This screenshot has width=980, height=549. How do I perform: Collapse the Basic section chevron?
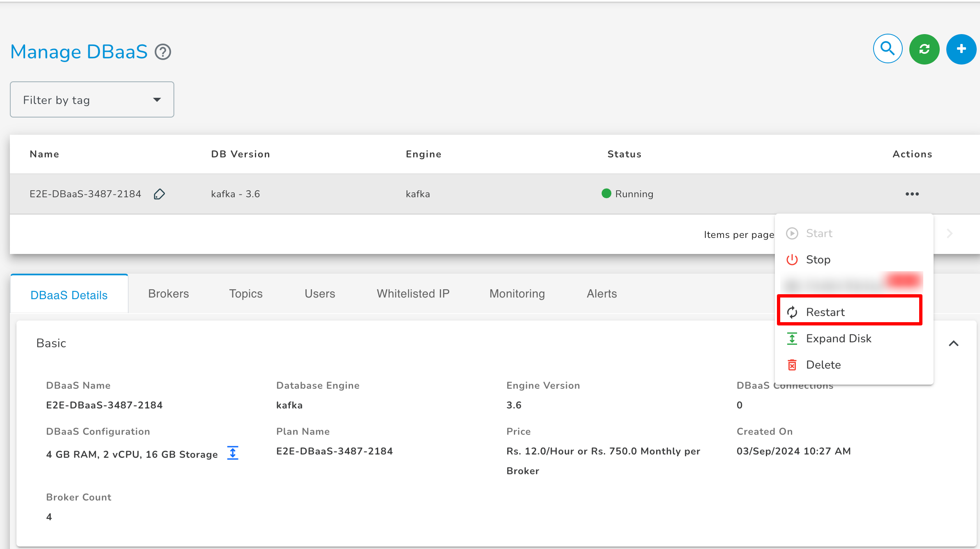tap(954, 344)
